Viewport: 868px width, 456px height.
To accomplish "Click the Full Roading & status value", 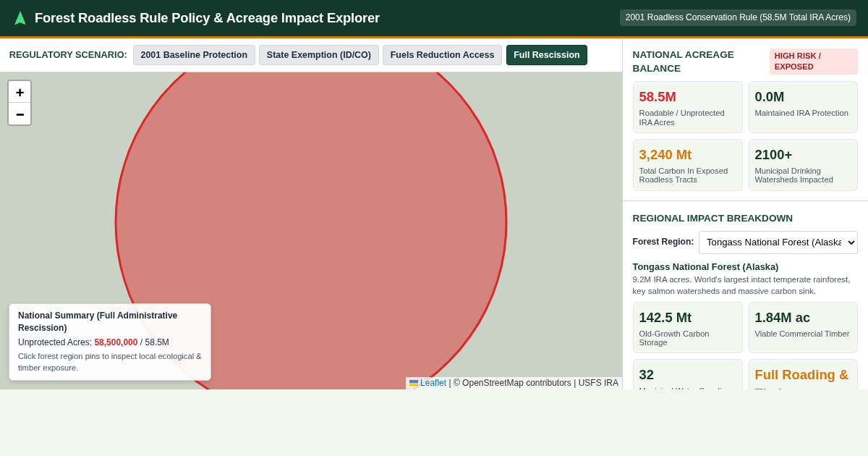I will click(801, 375).
